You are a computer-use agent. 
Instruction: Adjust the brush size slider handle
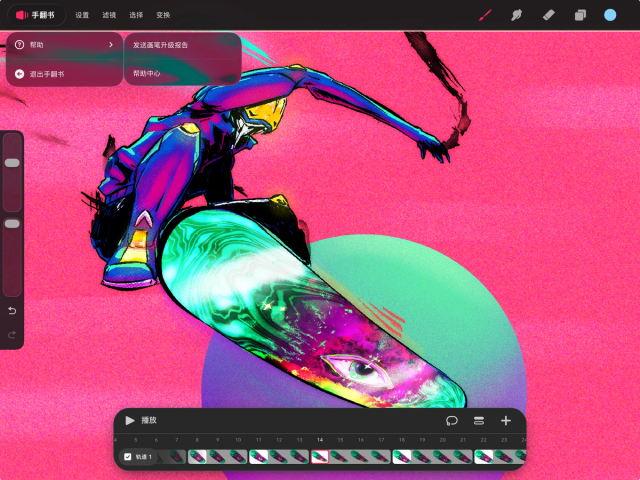[x=12, y=163]
